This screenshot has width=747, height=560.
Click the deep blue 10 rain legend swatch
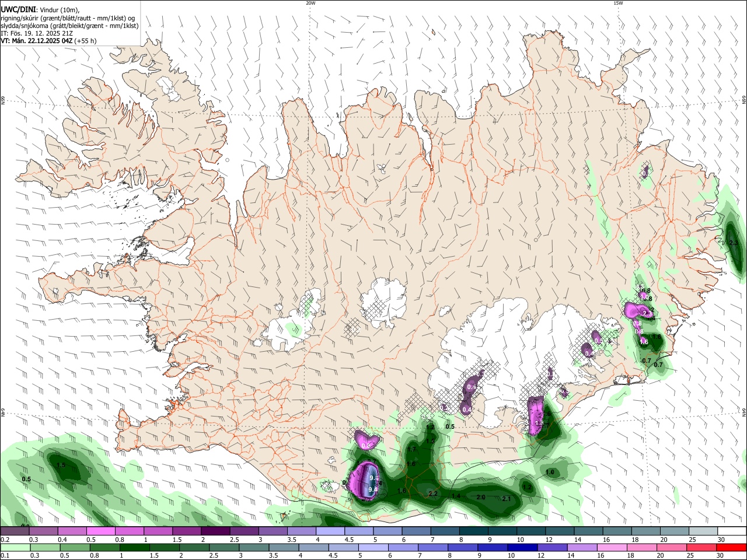click(522, 548)
